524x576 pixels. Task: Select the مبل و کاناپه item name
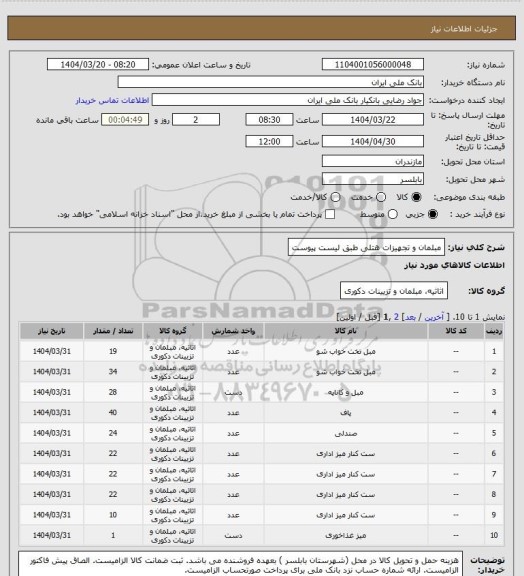tap(346, 392)
